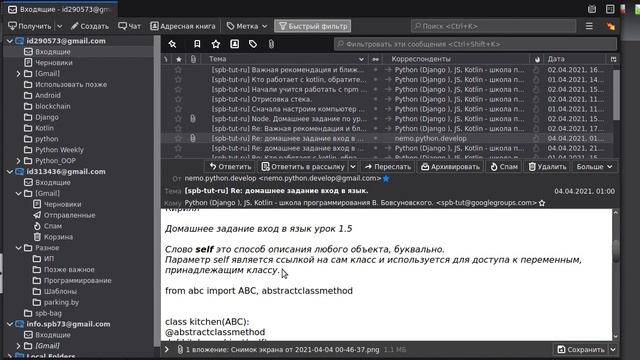Expand the attachment pane chevron
The width and height of the screenshot is (640, 360).
point(167,349)
